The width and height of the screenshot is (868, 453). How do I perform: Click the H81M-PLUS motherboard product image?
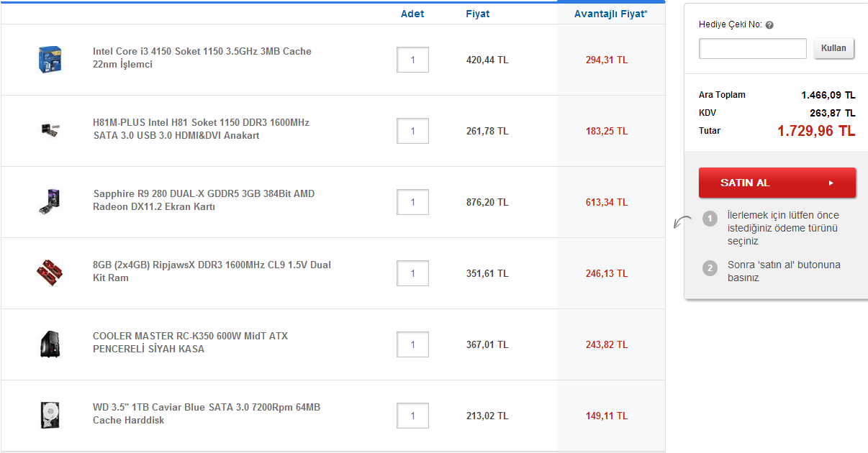[x=50, y=130]
